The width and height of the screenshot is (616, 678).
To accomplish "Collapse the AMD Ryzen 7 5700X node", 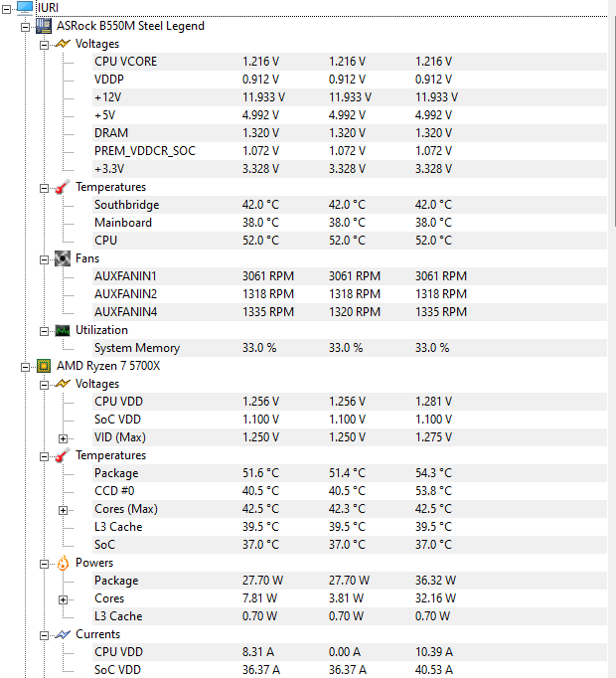I will 25,367.
